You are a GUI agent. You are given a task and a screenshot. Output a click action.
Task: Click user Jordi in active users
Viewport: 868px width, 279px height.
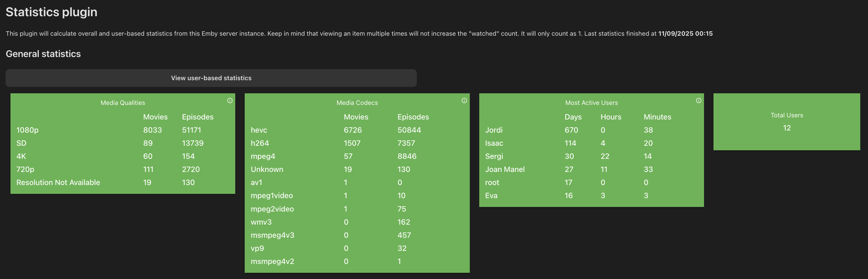point(494,130)
